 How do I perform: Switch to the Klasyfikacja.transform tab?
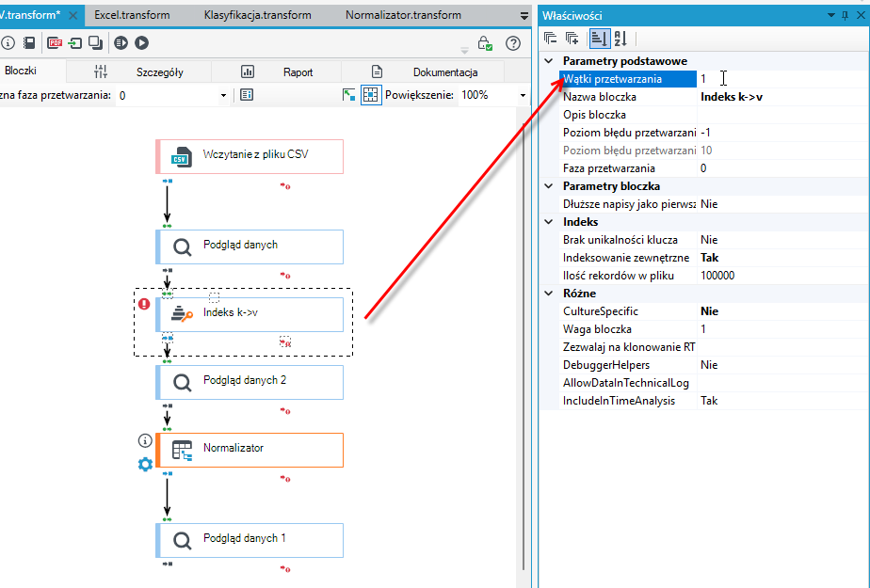point(257,15)
